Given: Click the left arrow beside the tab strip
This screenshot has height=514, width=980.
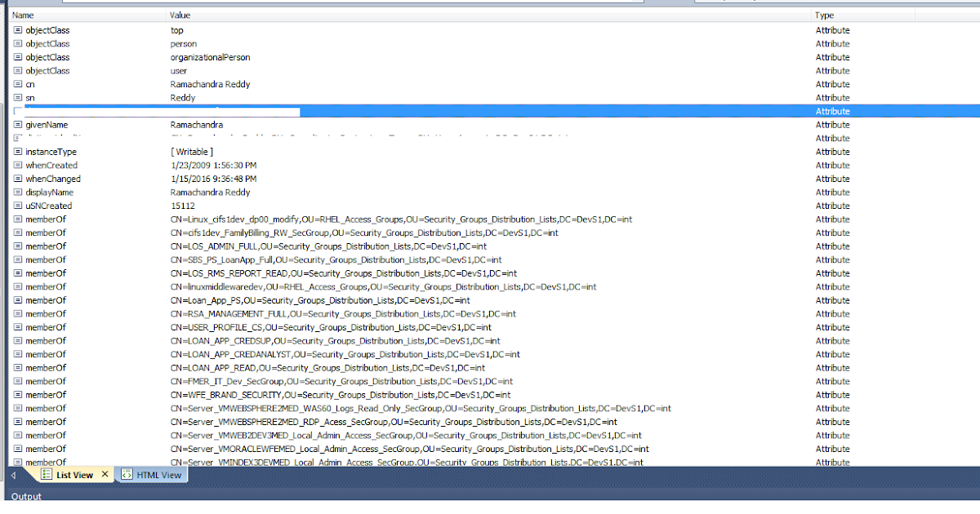Looking at the screenshot, I should pyautogui.click(x=10, y=473).
